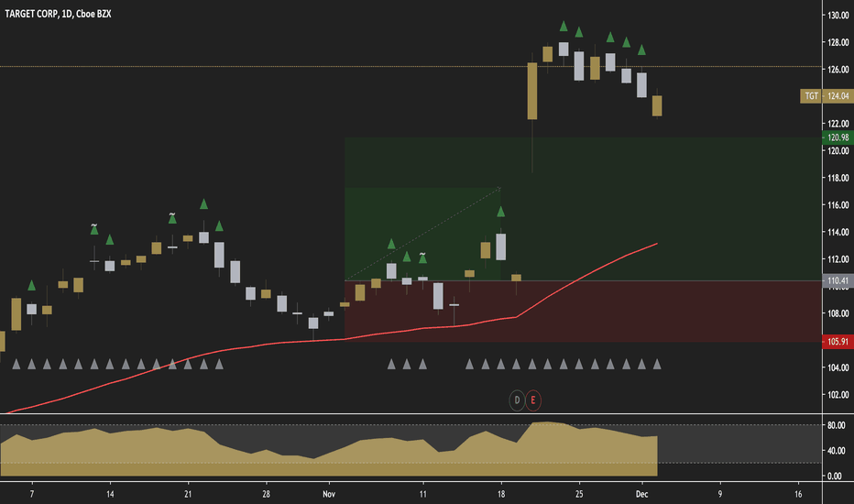Click the dividend 'D' marker icon
The height and width of the screenshot is (504, 854).
click(517, 400)
